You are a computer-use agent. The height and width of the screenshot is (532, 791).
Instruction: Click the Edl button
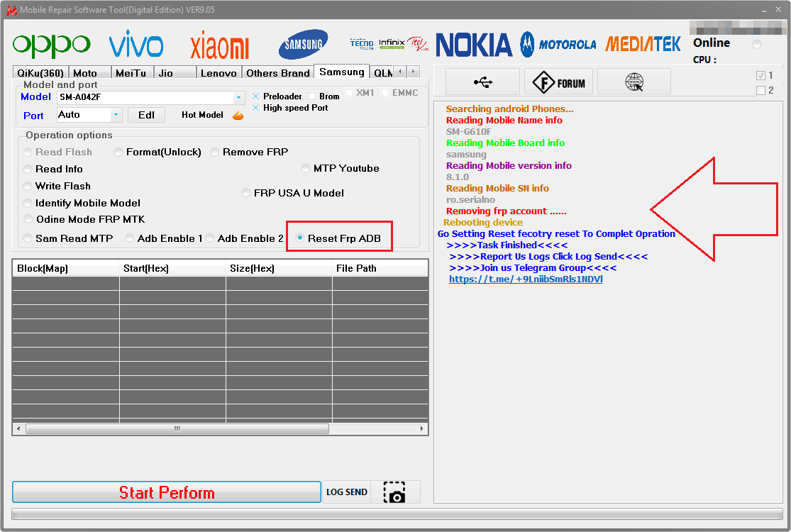[x=146, y=115]
